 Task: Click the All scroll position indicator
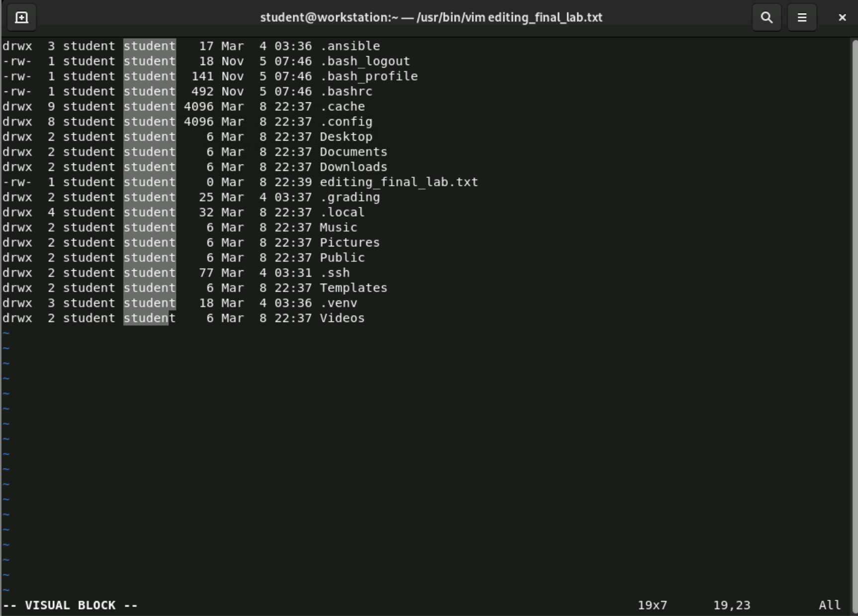(830, 606)
